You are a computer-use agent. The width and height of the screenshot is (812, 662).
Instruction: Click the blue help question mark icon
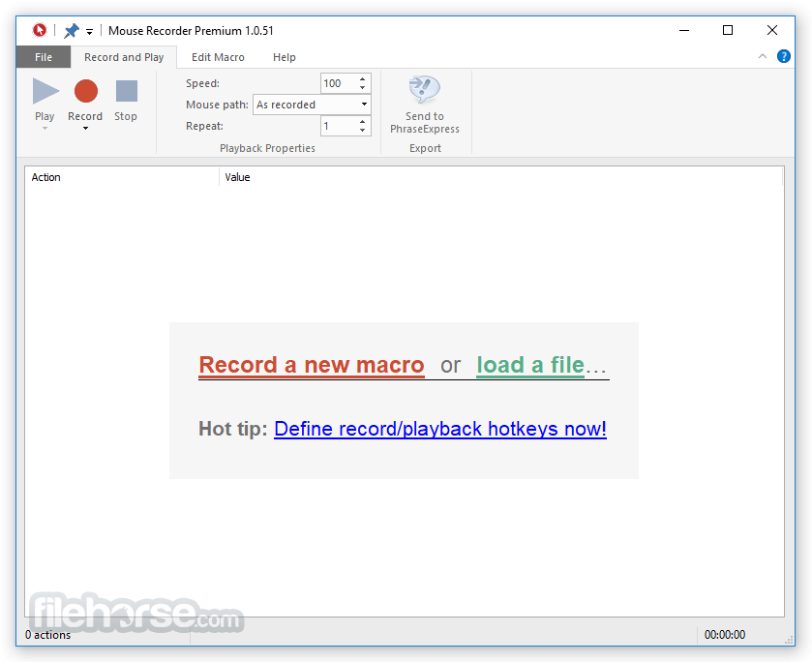click(784, 56)
